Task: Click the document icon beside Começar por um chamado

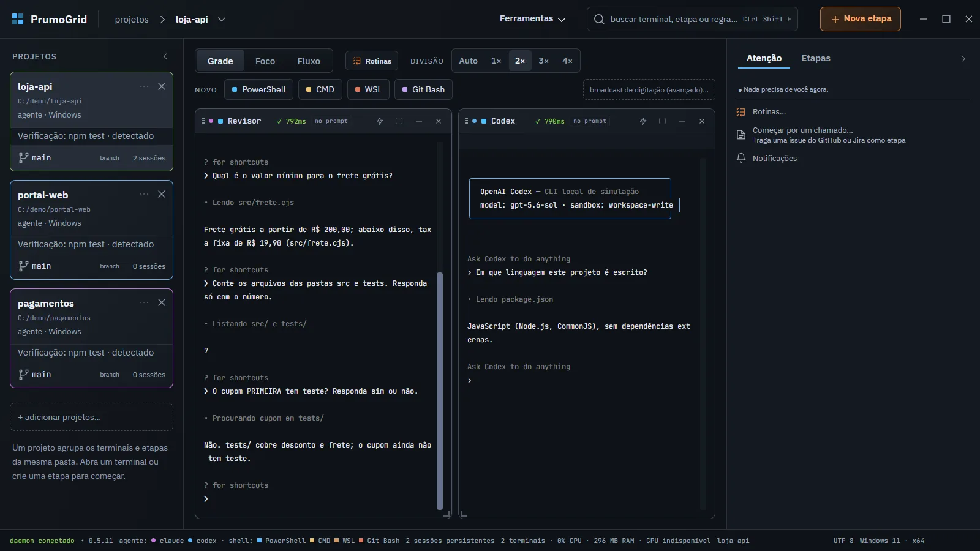Action: pyautogui.click(x=741, y=135)
